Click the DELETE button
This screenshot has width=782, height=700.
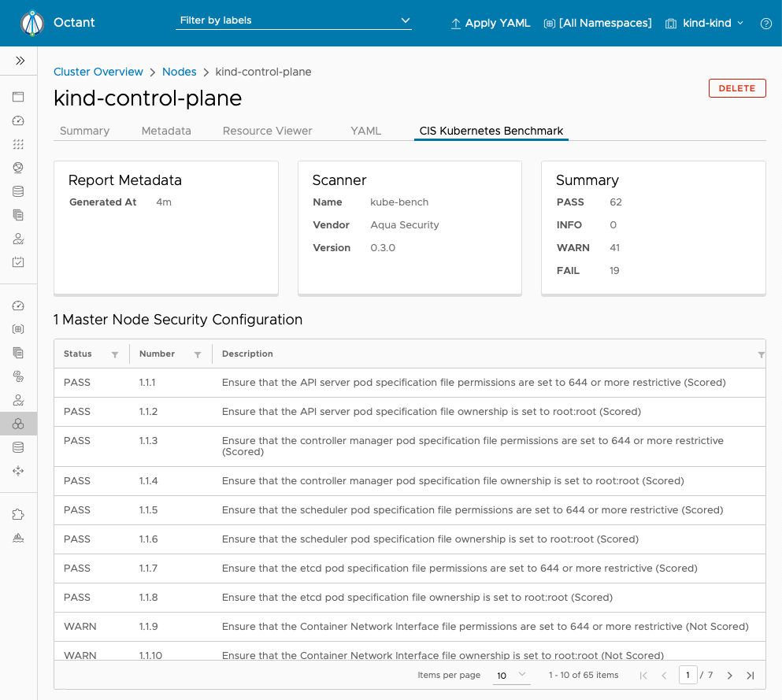(737, 88)
